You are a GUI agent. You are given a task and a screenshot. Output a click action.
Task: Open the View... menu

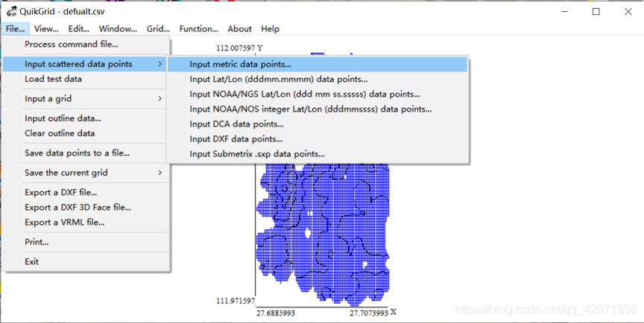click(x=46, y=29)
